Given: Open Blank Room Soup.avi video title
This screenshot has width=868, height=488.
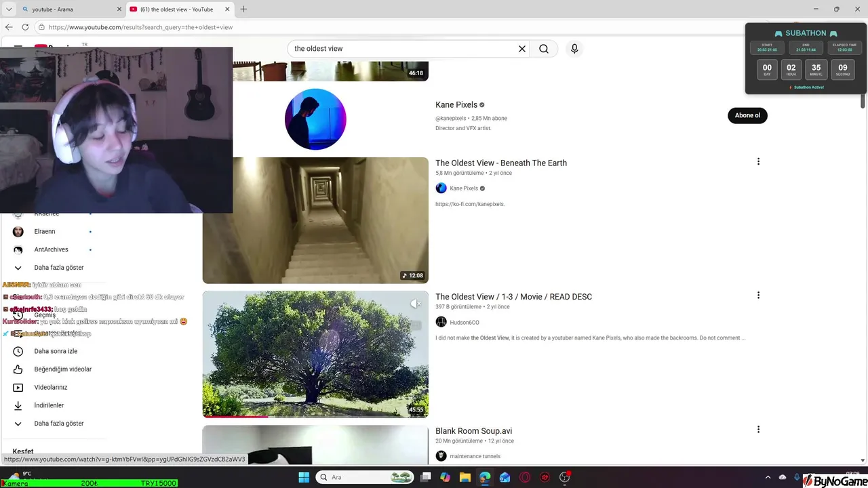Looking at the screenshot, I should pos(473,431).
